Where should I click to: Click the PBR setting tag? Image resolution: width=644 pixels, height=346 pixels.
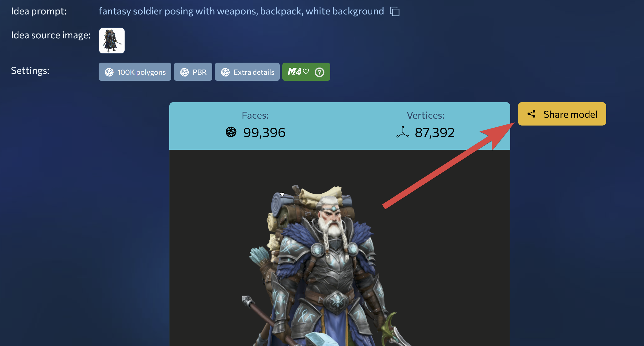coord(193,72)
